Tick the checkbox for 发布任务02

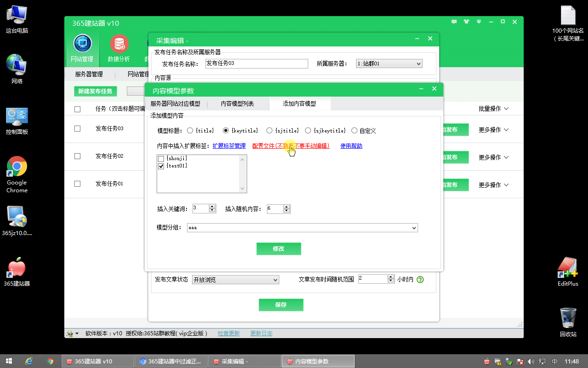click(77, 156)
